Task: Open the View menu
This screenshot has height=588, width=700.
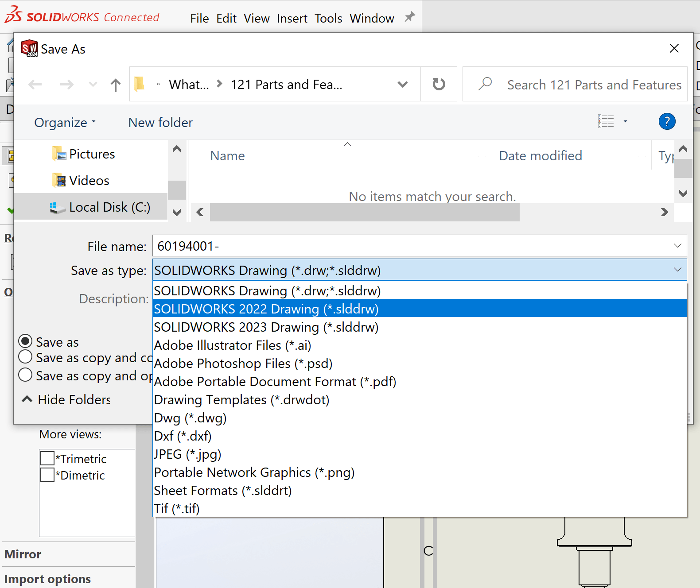Action: [x=257, y=18]
